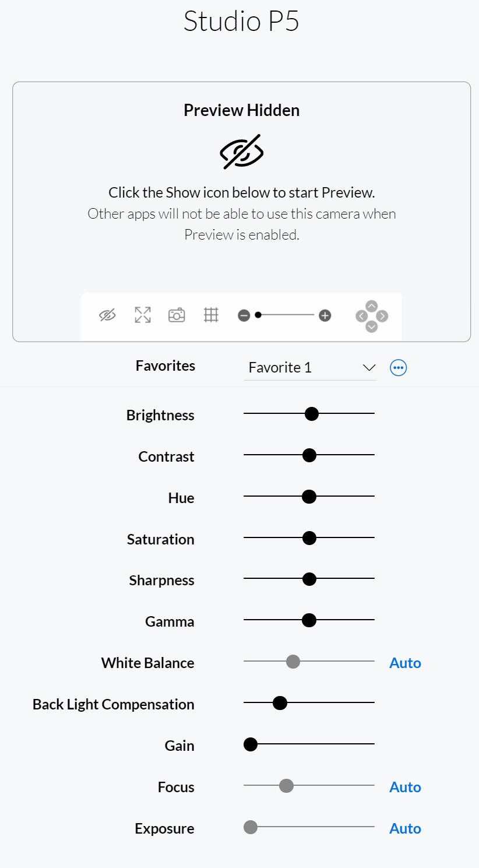
Task: Pan camera right with the right arrow
Action: tap(382, 316)
